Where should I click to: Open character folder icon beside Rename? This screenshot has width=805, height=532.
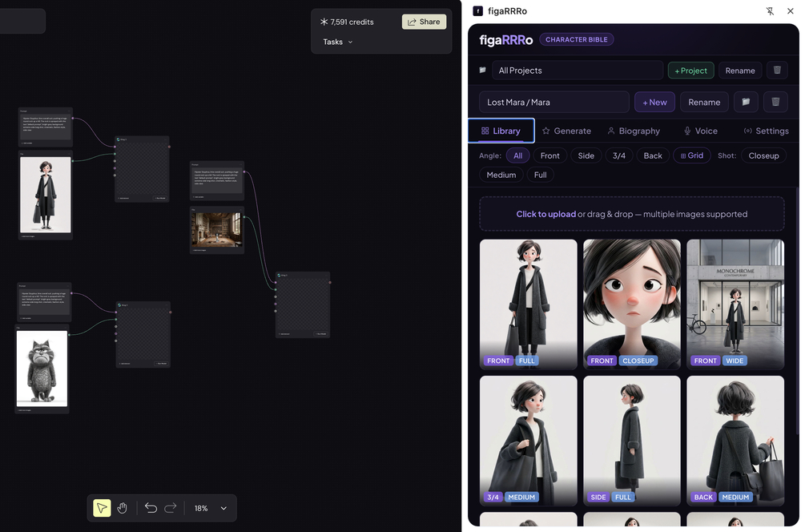point(746,102)
